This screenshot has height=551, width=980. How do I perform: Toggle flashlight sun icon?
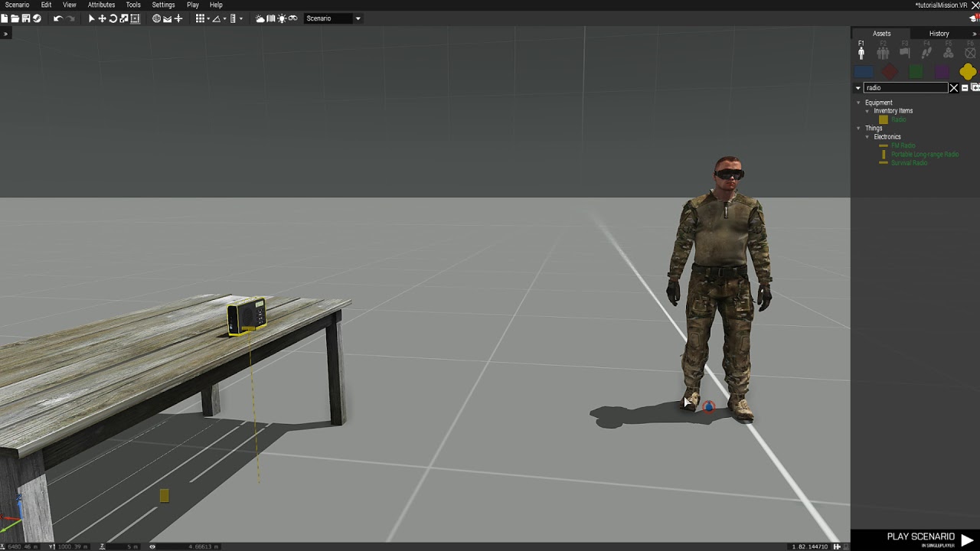click(281, 18)
